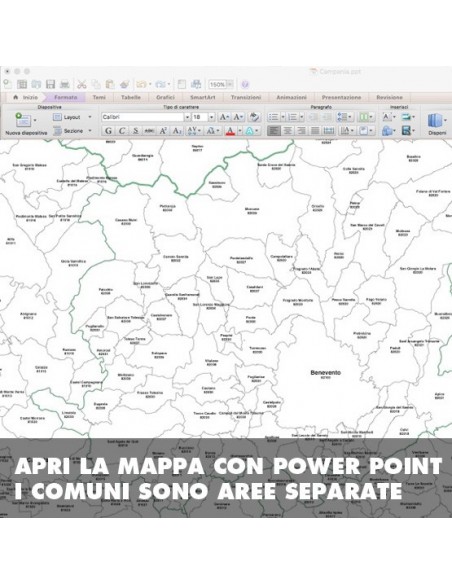Toggle italic C formatting
452x584 pixels.
121,131
